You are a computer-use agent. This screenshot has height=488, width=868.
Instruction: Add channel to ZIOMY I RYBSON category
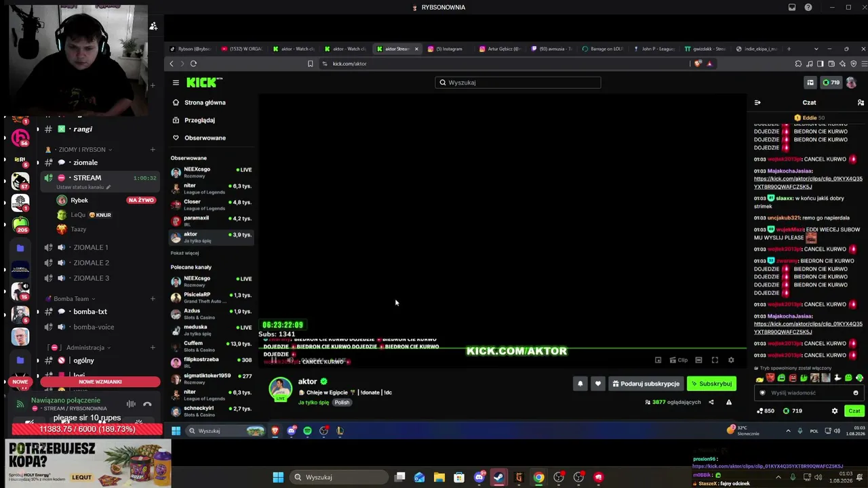tap(153, 149)
